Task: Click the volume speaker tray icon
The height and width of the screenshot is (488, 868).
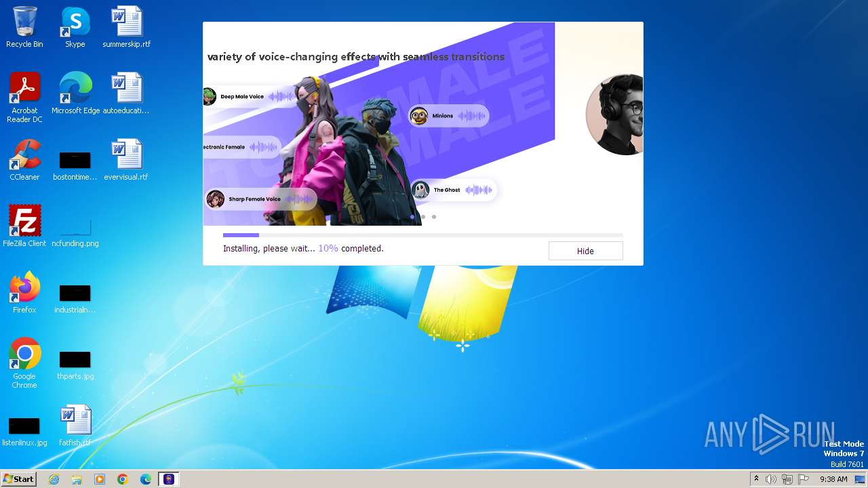Action: pyautogui.click(x=771, y=479)
